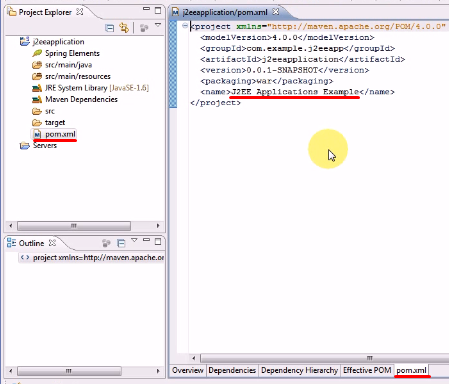449x384 pixels.
Task: Click Collapse All icon in Project Explorer
Action: [x=110, y=28]
